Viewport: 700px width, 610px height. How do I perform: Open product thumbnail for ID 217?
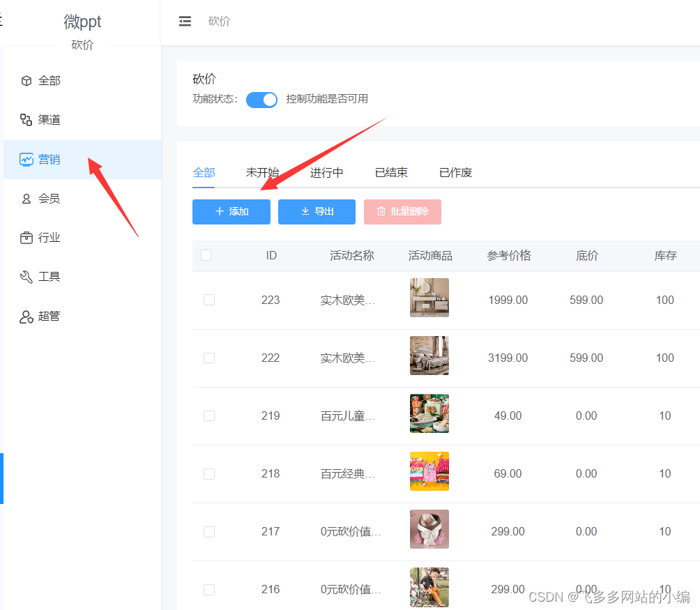click(429, 529)
